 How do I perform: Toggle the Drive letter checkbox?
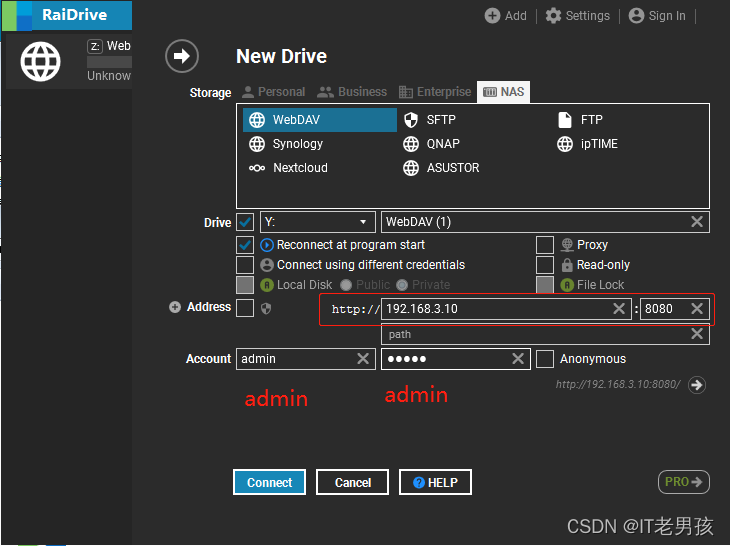click(245, 222)
